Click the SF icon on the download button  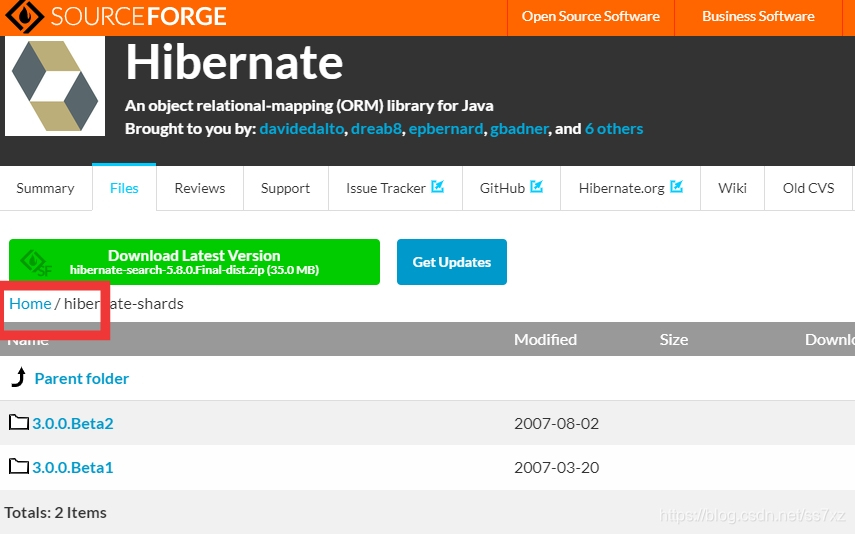pos(36,263)
